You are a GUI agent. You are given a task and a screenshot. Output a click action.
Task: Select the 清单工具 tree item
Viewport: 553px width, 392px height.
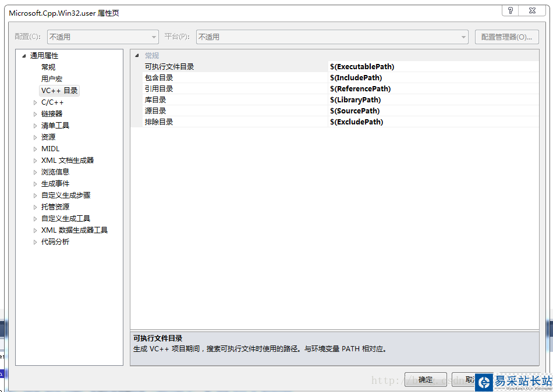55,126
